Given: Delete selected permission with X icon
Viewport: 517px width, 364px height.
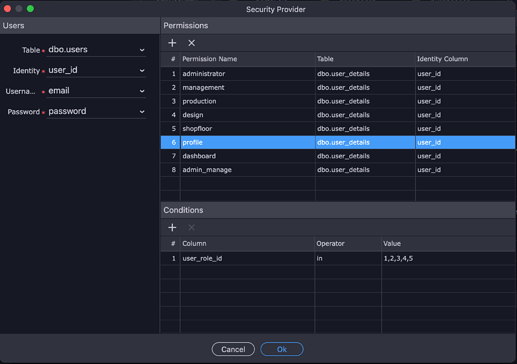Looking at the screenshot, I should (191, 43).
